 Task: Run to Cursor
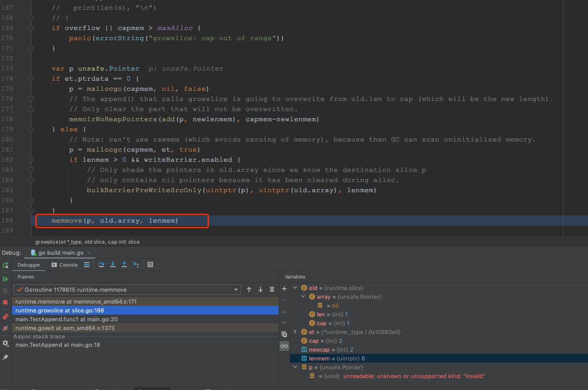tap(136, 265)
